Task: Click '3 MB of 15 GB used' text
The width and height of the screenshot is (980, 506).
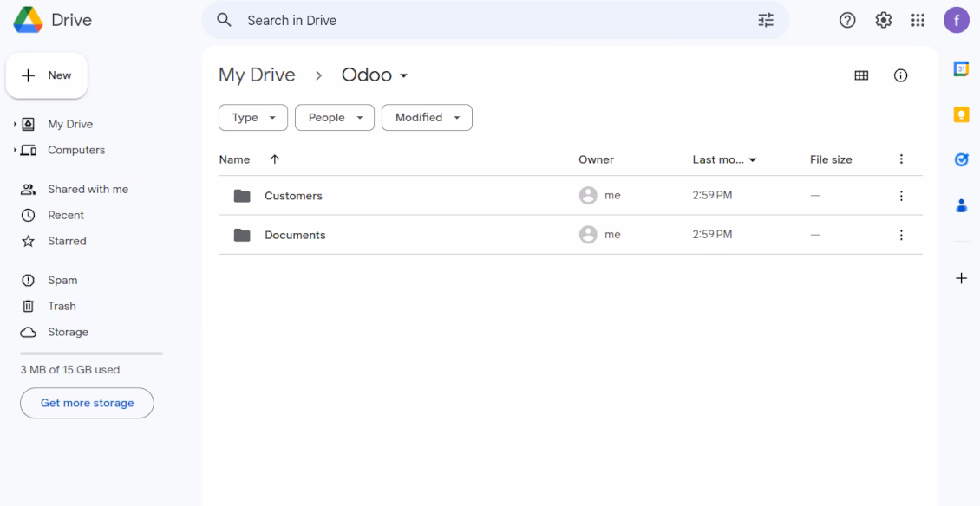Action: pyautogui.click(x=70, y=370)
